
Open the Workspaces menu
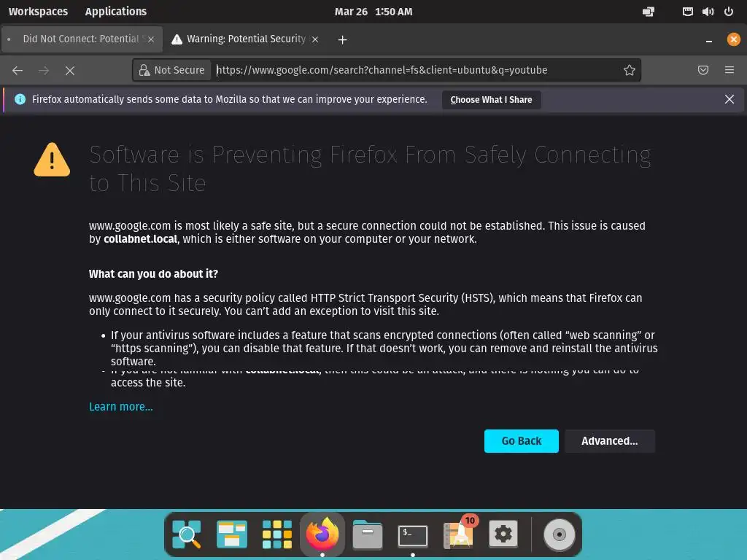click(38, 12)
